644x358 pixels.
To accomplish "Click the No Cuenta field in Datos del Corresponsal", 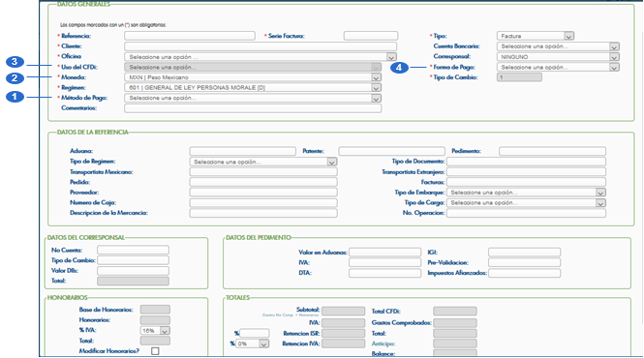I will coord(133,250).
